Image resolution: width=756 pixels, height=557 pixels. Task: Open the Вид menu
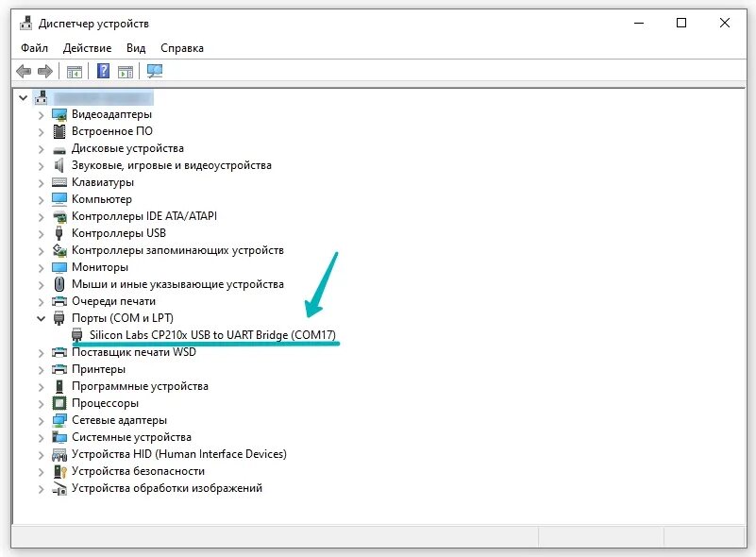pyautogui.click(x=136, y=48)
